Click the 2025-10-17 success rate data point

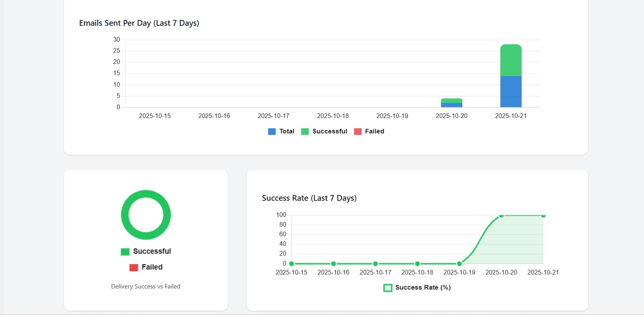(376, 264)
